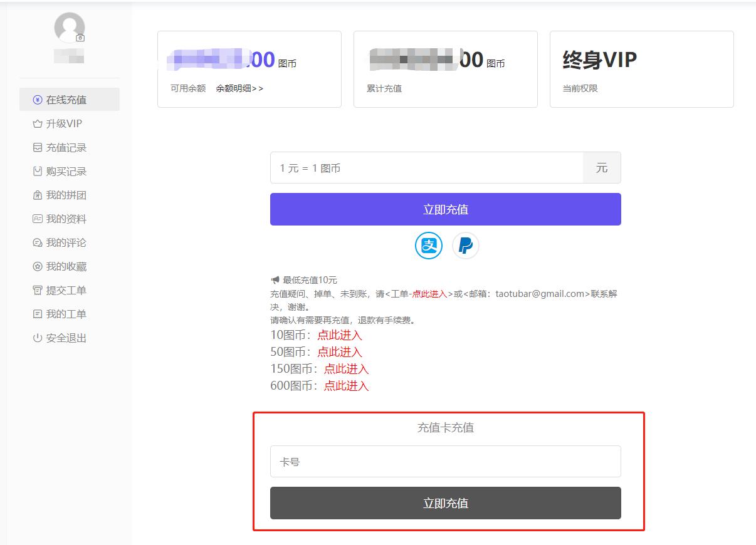Click the 我的收藏 favorites entry
This screenshot has width=756, height=545.
click(x=66, y=266)
